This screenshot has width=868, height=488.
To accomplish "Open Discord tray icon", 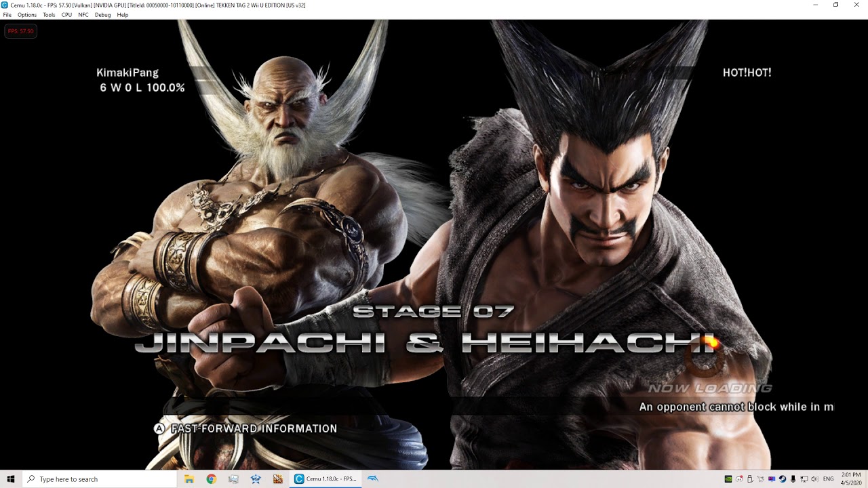I will [x=739, y=479].
